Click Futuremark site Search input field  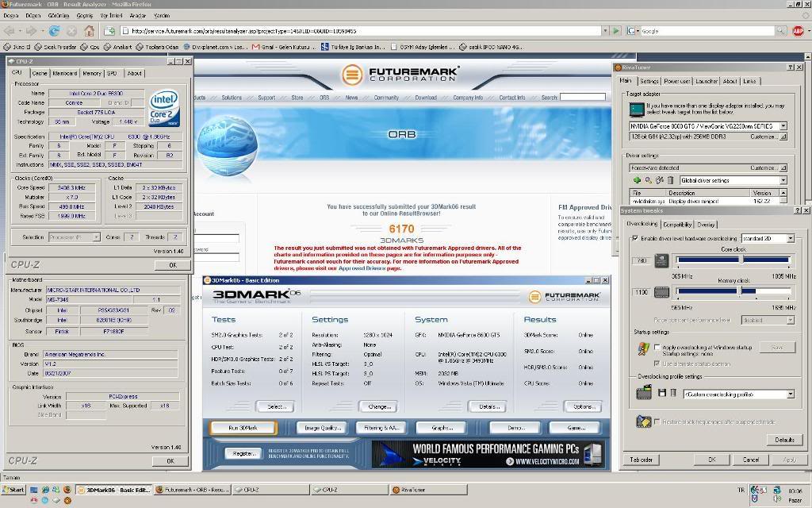(583, 97)
